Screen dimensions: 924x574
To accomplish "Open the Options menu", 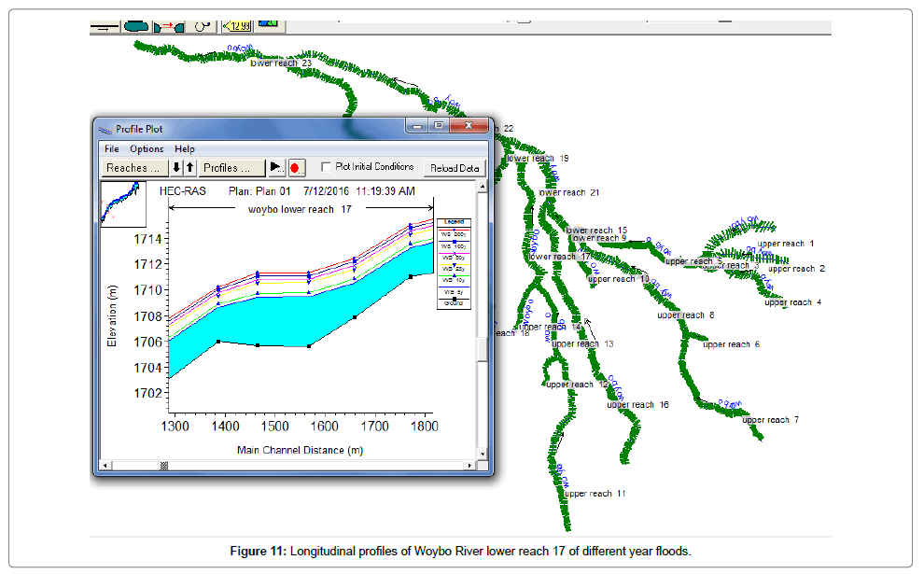I will click(147, 149).
